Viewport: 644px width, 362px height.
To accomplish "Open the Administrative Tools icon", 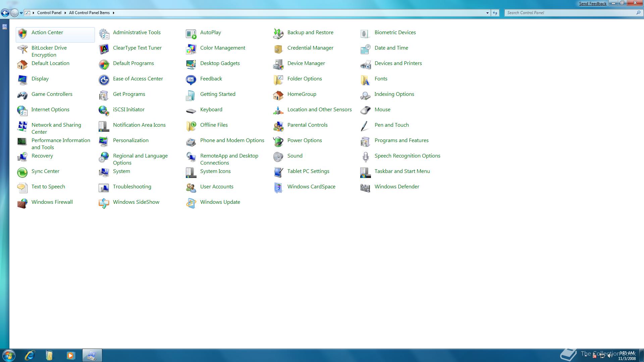I will click(104, 34).
